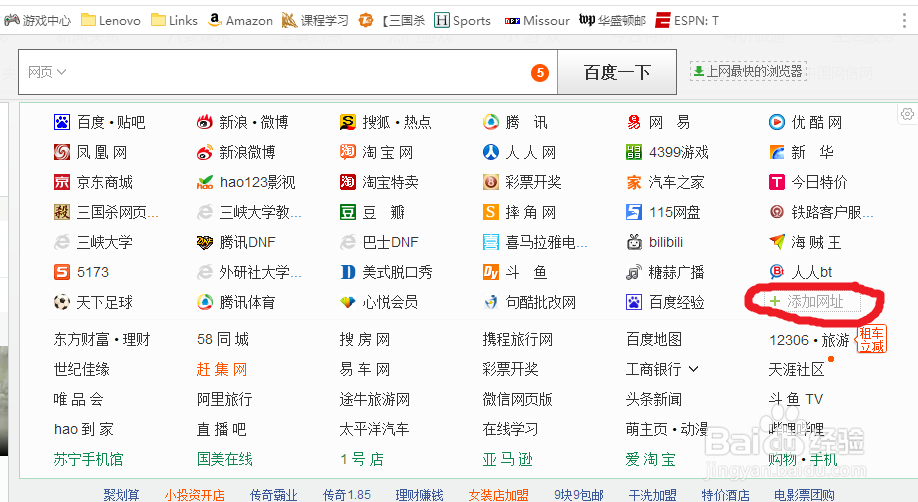Open the Amazon bookmark
This screenshot has width=918, height=502.
[x=241, y=21]
